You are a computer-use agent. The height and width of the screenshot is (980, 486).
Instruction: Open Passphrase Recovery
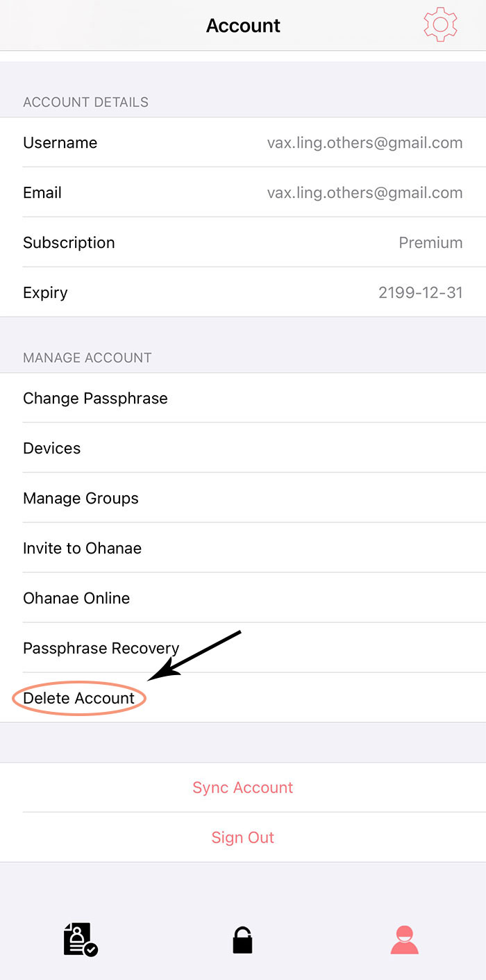tap(243, 648)
